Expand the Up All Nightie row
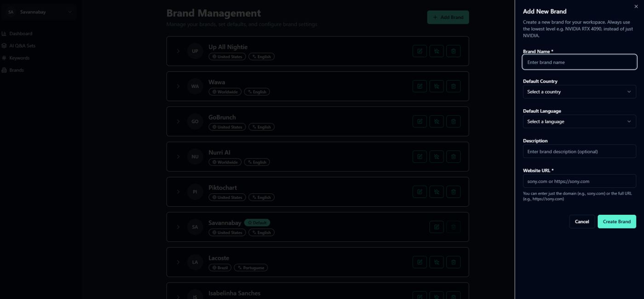The width and height of the screenshot is (644, 299). pyautogui.click(x=178, y=51)
